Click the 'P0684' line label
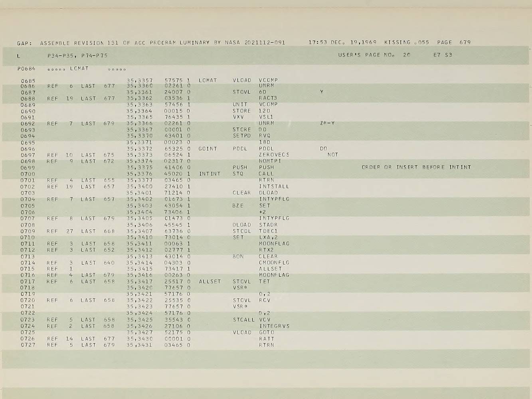The image size is (532, 399). (x=26, y=69)
